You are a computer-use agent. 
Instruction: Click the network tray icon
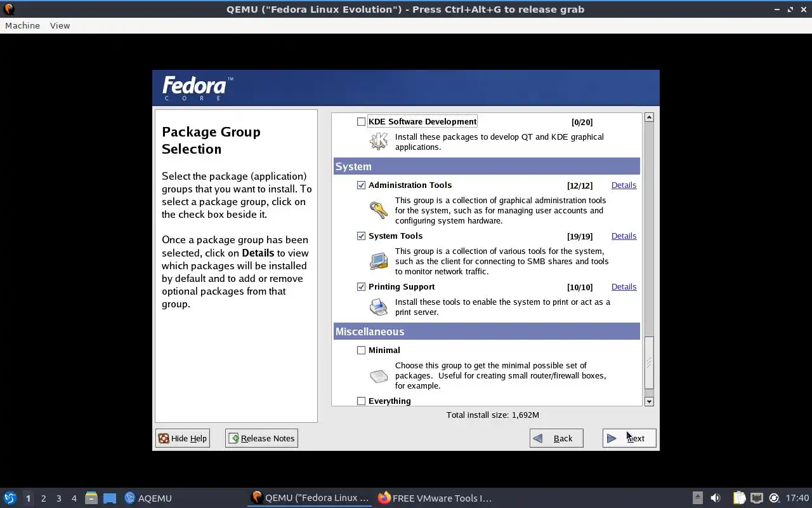(x=756, y=498)
